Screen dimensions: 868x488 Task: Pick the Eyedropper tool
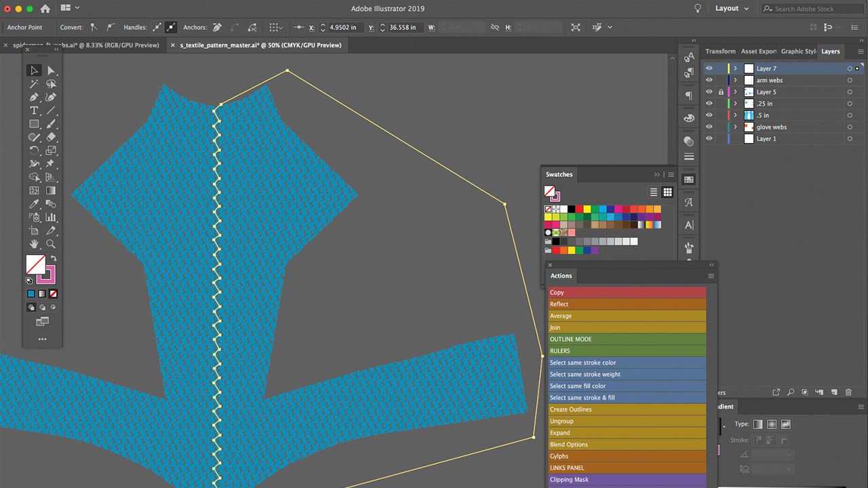coord(34,204)
